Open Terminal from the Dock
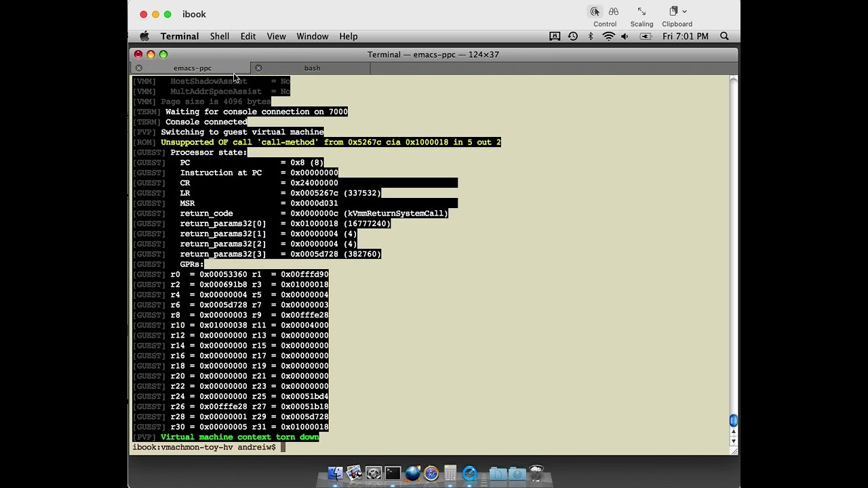 [393, 473]
